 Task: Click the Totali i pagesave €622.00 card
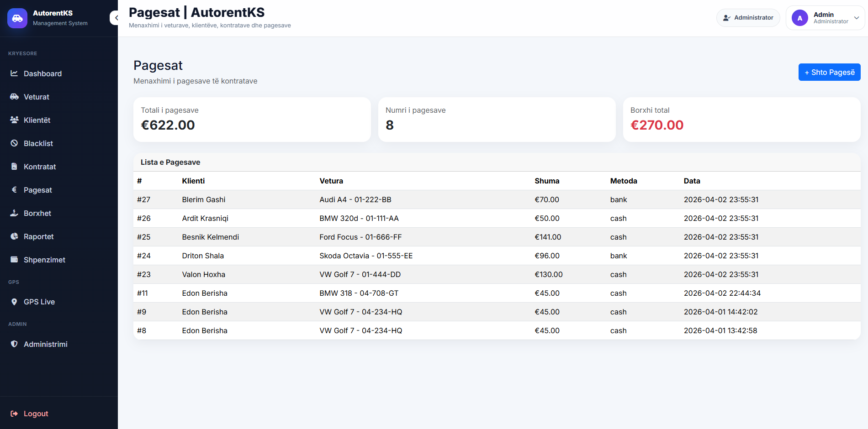[x=252, y=119]
